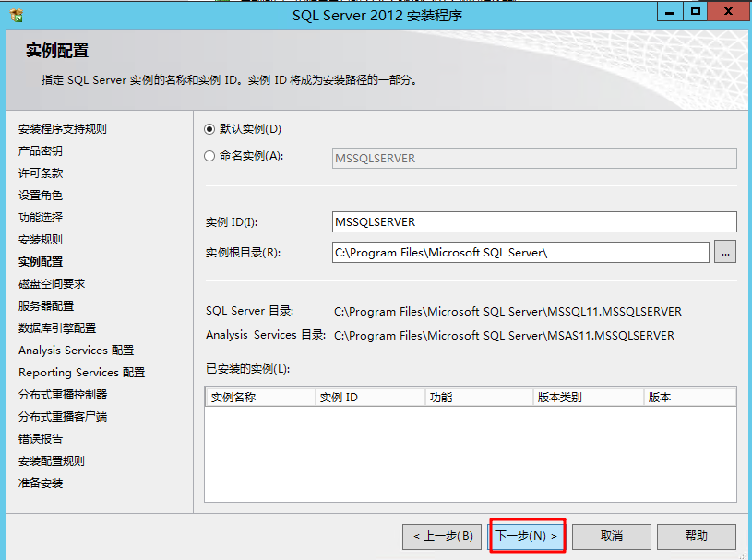Select the 安装程序支持规则 step
Screen dimensions: 752x560
(63, 128)
